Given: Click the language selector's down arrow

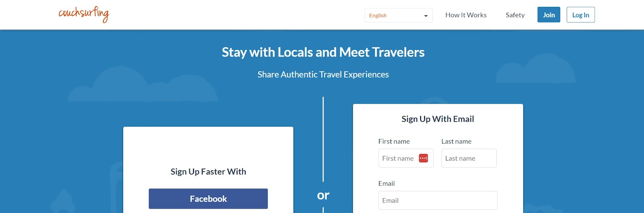Looking at the screenshot, I should pos(426,16).
